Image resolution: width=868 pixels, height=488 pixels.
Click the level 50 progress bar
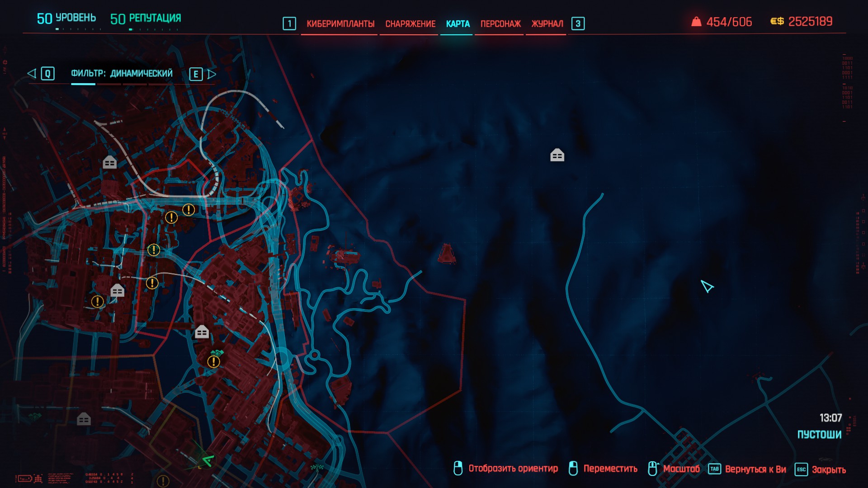pos(78,29)
